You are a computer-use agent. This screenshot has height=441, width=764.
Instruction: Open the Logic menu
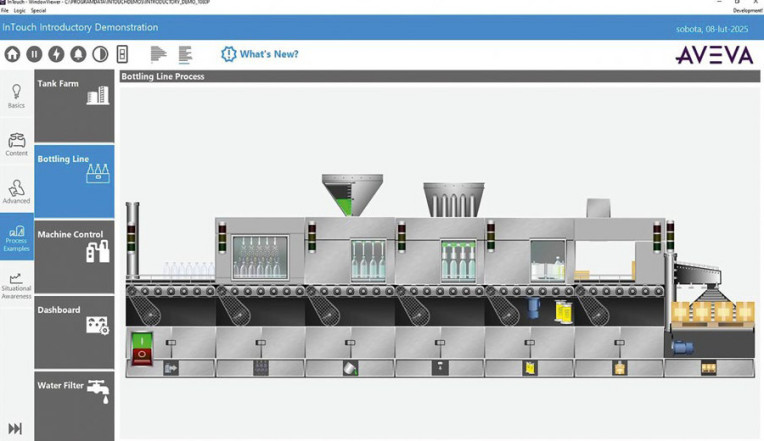coord(20,10)
